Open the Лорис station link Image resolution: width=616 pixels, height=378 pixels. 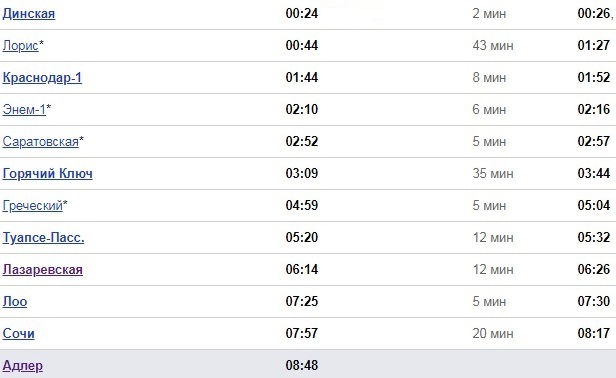point(20,46)
